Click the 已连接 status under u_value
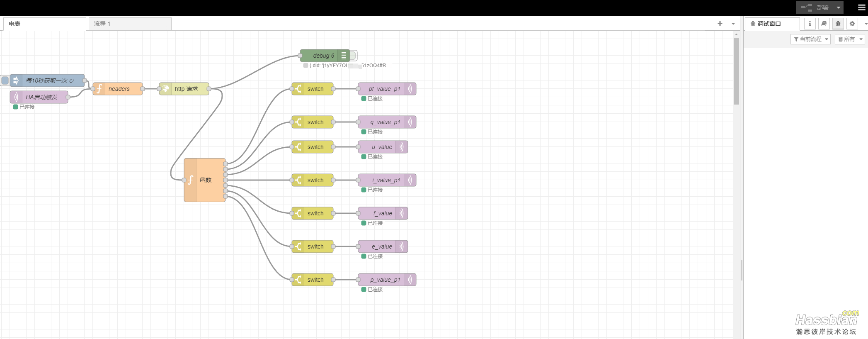 tap(375, 157)
